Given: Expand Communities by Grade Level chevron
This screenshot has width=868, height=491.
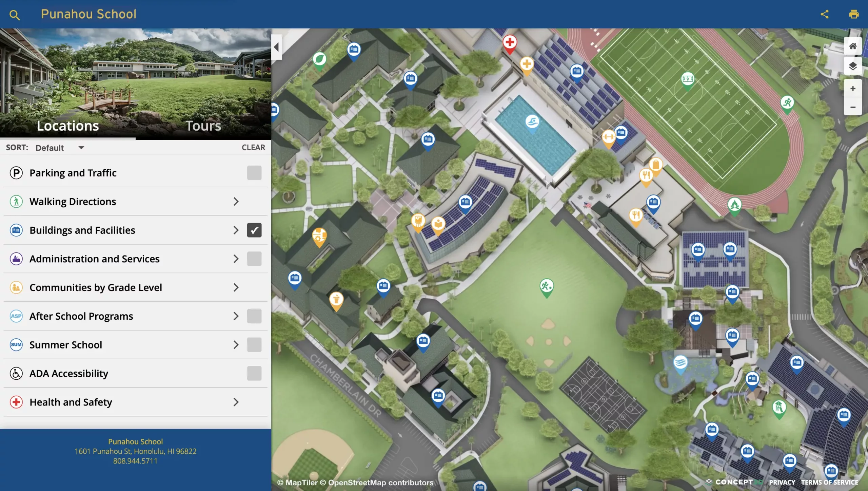Looking at the screenshot, I should [x=236, y=287].
